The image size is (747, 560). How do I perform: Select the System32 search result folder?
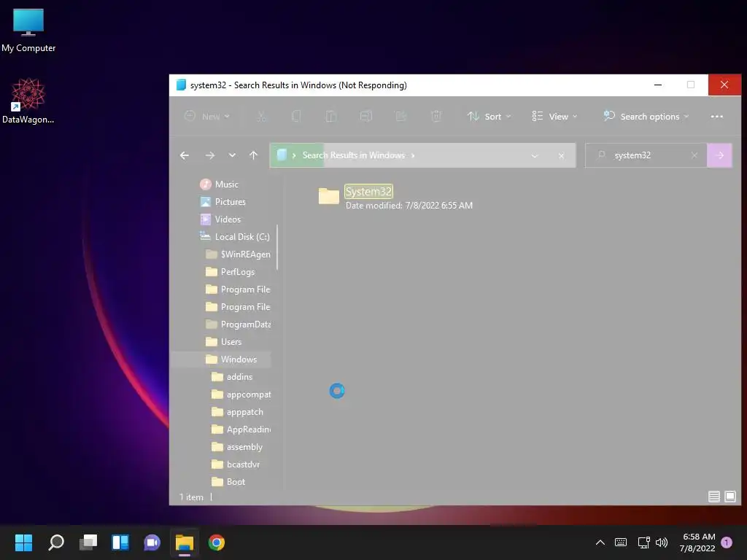click(368, 192)
